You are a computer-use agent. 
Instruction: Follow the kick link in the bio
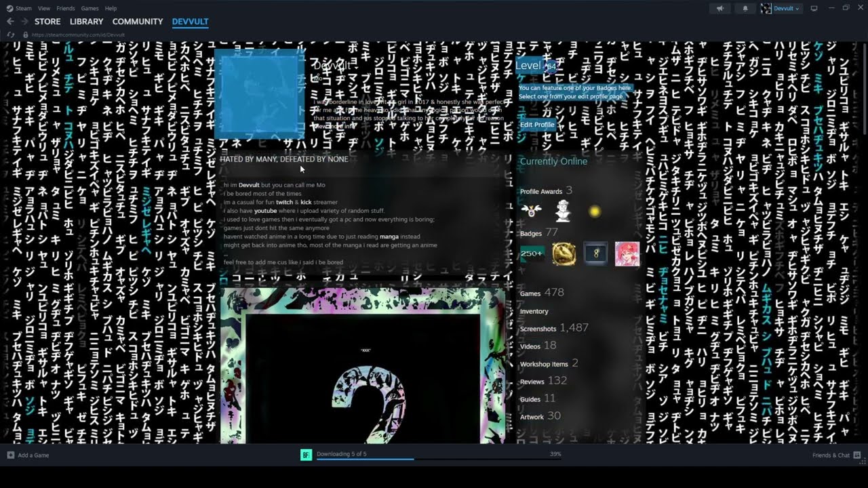click(x=306, y=202)
